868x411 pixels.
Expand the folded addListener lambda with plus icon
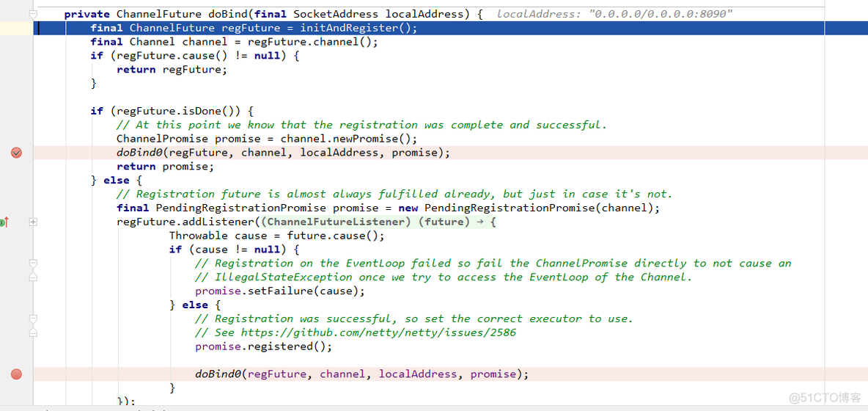33,222
